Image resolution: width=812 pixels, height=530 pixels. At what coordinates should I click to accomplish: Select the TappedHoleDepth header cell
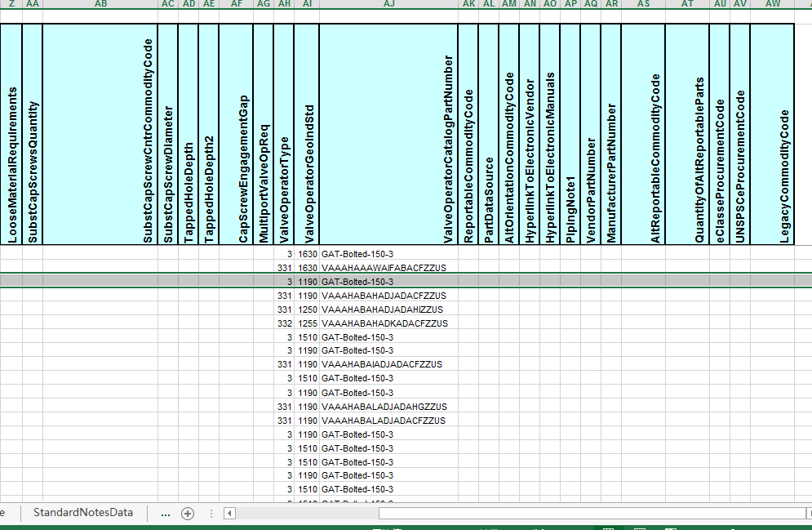tap(189, 134)
